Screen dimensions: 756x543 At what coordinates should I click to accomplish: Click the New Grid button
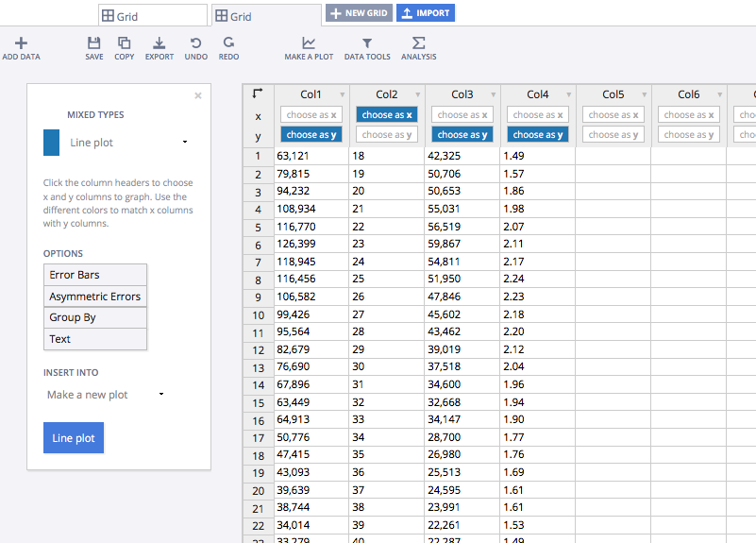tap(359, 13)
